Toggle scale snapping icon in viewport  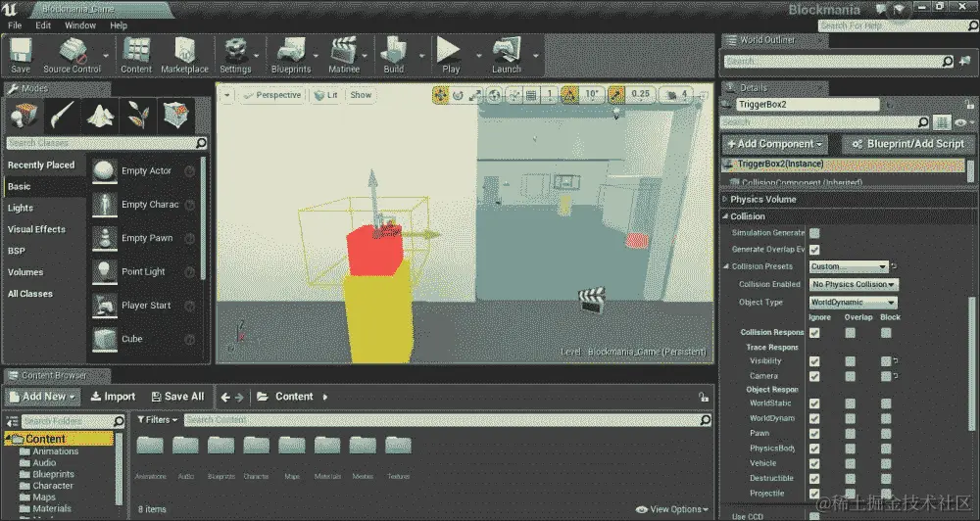616,95
